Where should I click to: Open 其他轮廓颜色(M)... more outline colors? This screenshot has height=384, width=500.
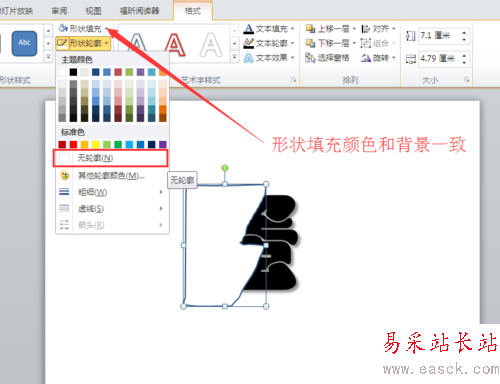(x=112, y=175)
